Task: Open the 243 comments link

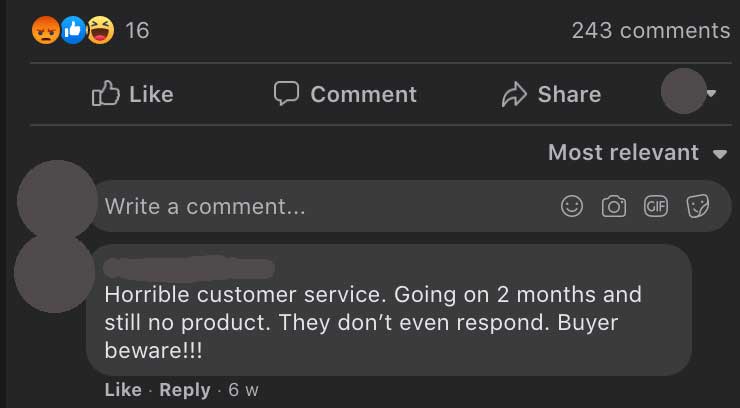Action: tap(651, 31)
